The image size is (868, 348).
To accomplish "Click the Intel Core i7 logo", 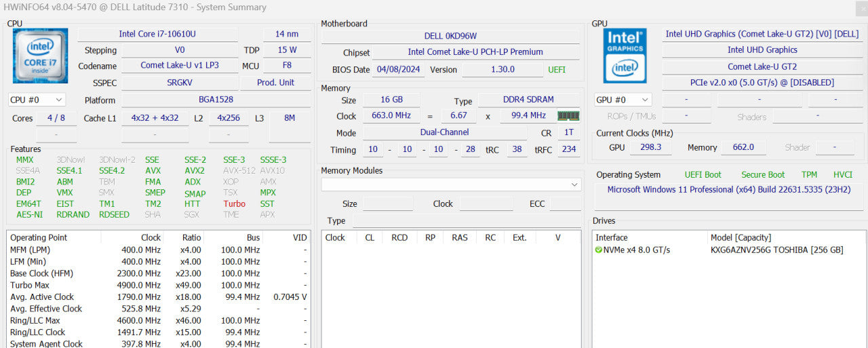I will tap(40, 56).
